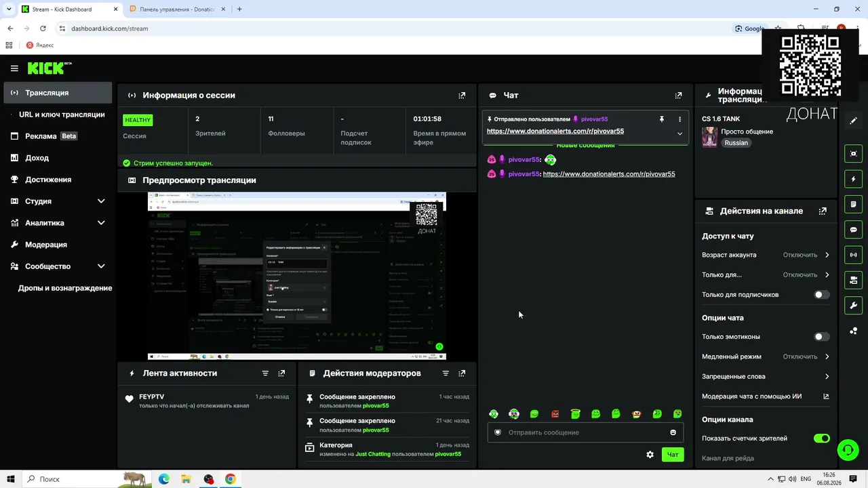Open the Windows Start menu
Screen dimensions: 868x488
(11, 479)
